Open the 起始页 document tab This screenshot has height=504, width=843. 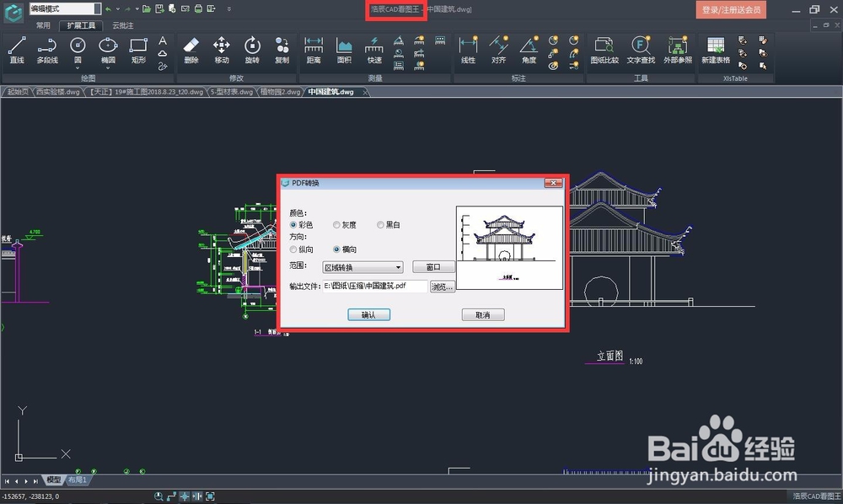tap(18, 92)
